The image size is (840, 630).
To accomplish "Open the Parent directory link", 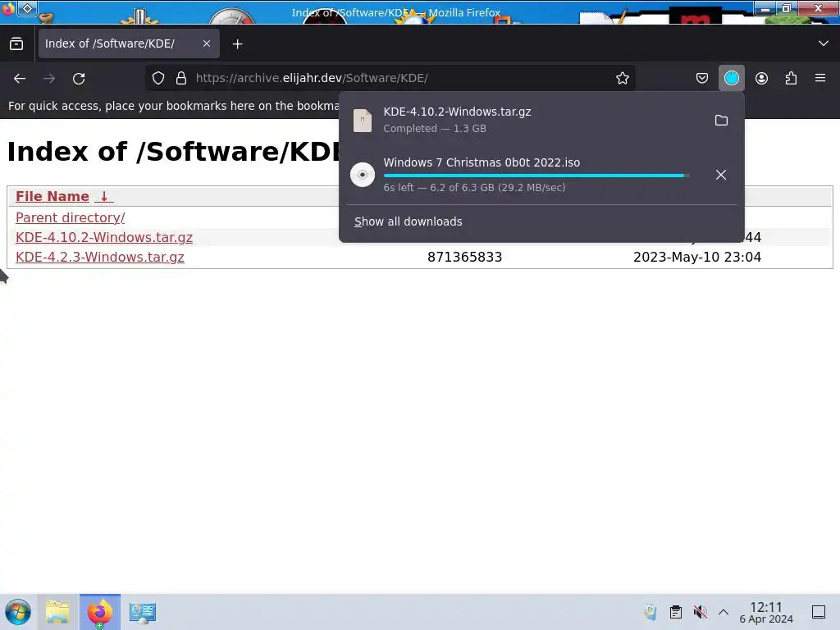I will [71, 217].
